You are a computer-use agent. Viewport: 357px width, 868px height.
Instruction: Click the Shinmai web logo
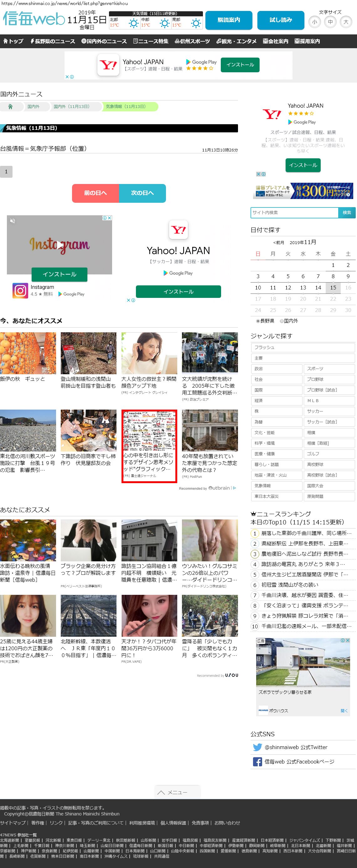tap(34, 19)
